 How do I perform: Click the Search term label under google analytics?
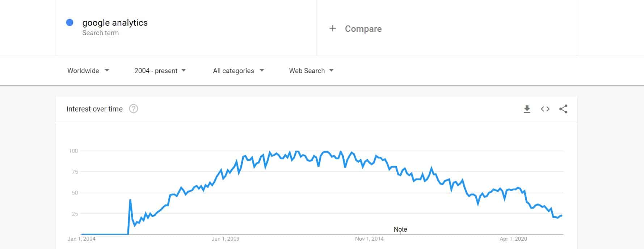point(100,33)
